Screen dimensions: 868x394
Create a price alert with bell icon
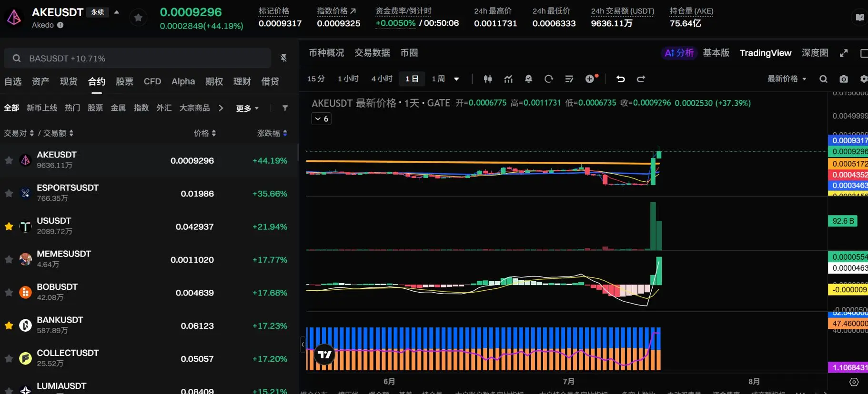(x=528, y=79)
